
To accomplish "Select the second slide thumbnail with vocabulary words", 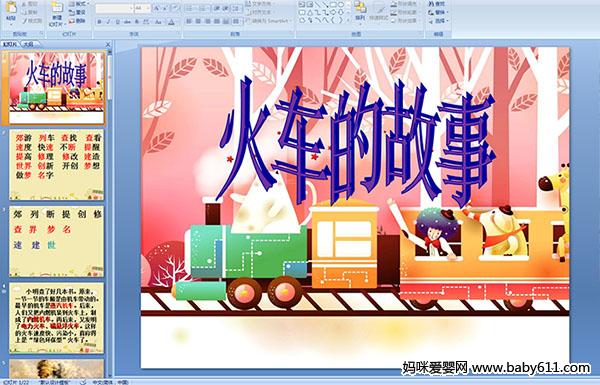I will (57, 165).
